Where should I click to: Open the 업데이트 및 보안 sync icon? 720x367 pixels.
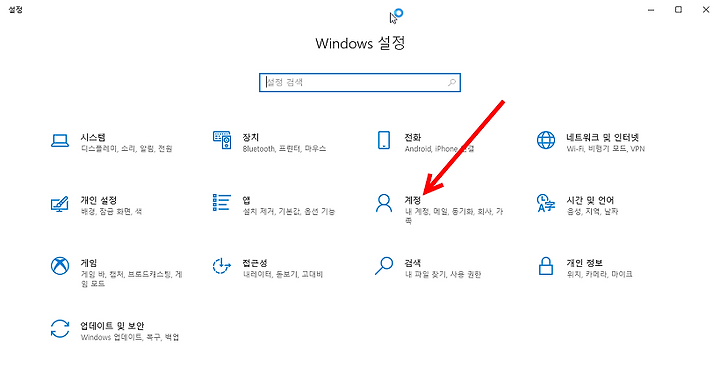[60, 329]
